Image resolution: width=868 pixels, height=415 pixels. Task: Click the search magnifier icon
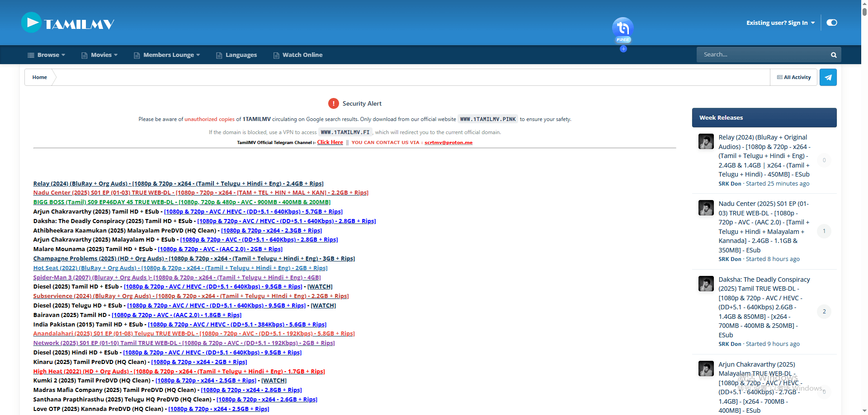[x=833, y=55]
